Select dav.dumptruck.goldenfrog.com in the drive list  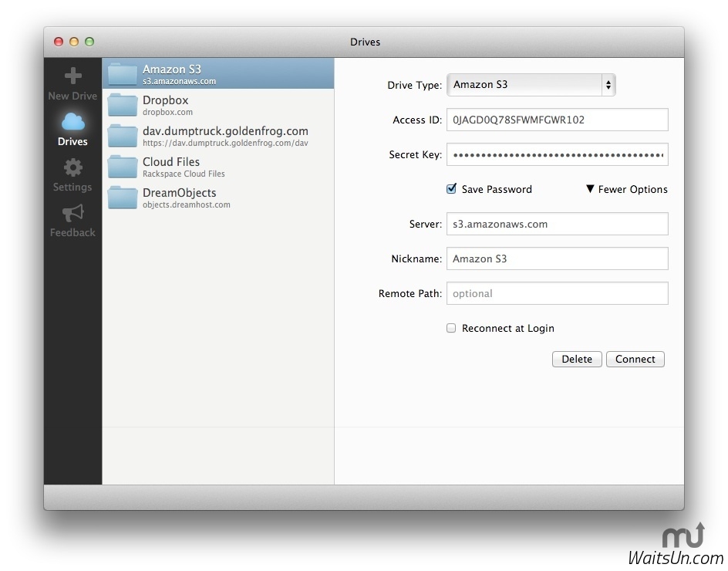224,136
